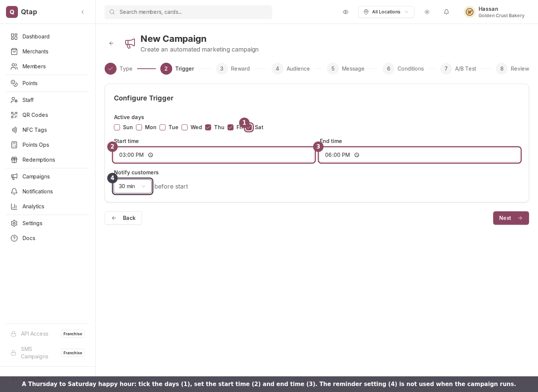Open notifications bell in the header

446,12
